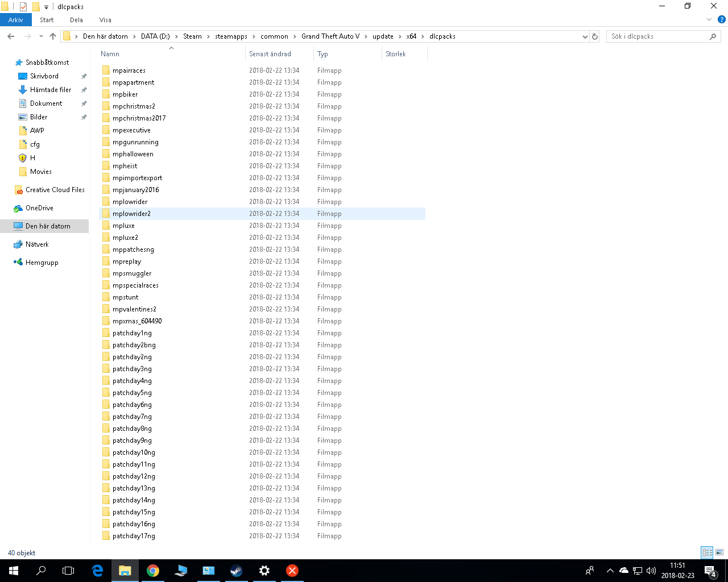Screen dimensions: 728x582
Task: Switch to details view layout icon
Action: [707, 552]
